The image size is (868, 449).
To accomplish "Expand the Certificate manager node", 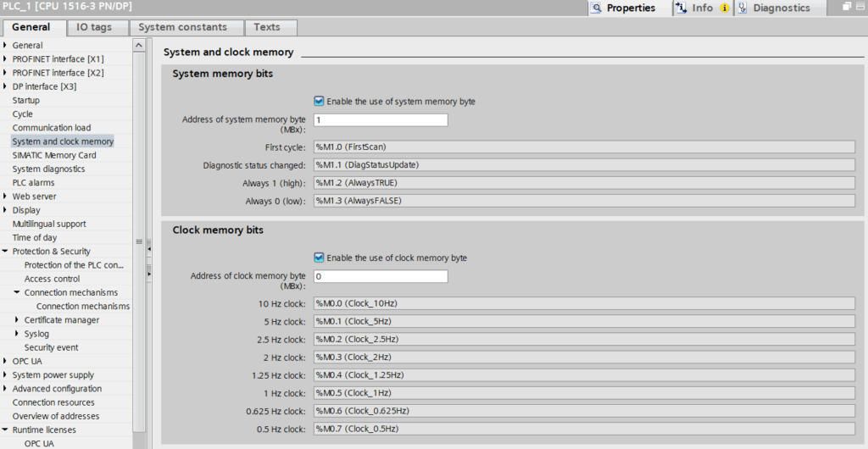I will point(17,320).
